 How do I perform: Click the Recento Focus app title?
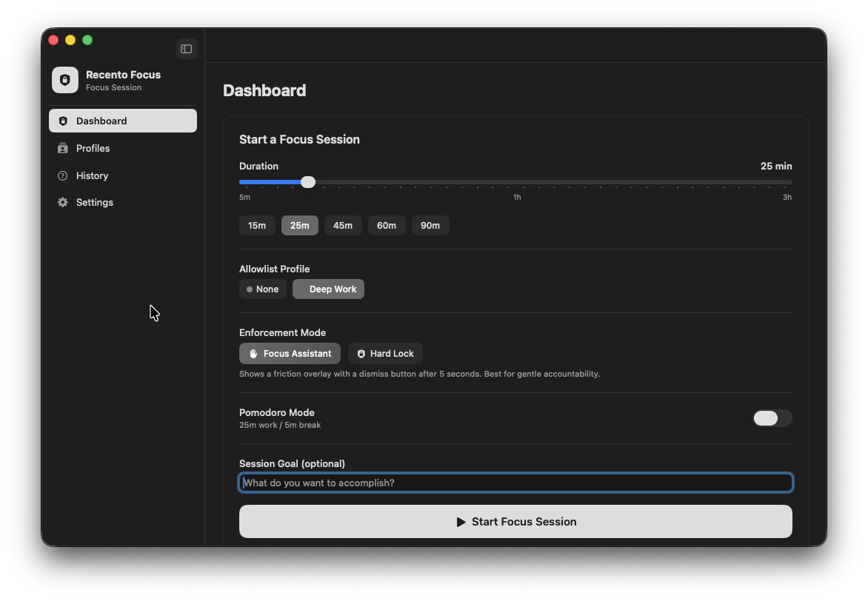[x=123, y=75]
